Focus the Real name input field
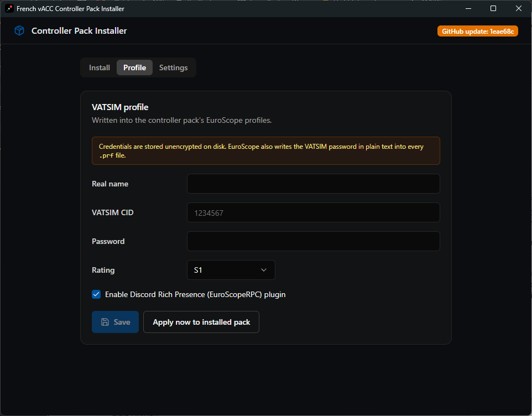The image size is (532, 416). tap(313, 184)
